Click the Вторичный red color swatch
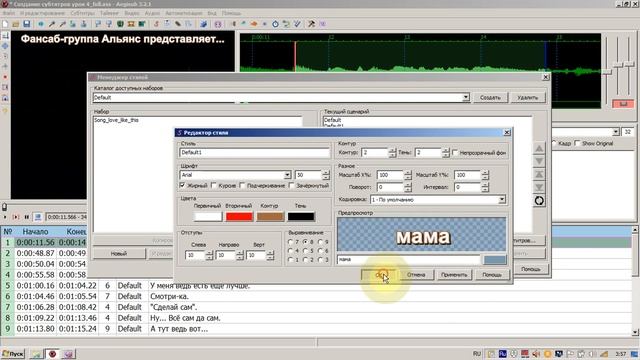This screenshot has width=640, height=360. tap(239, 216)
